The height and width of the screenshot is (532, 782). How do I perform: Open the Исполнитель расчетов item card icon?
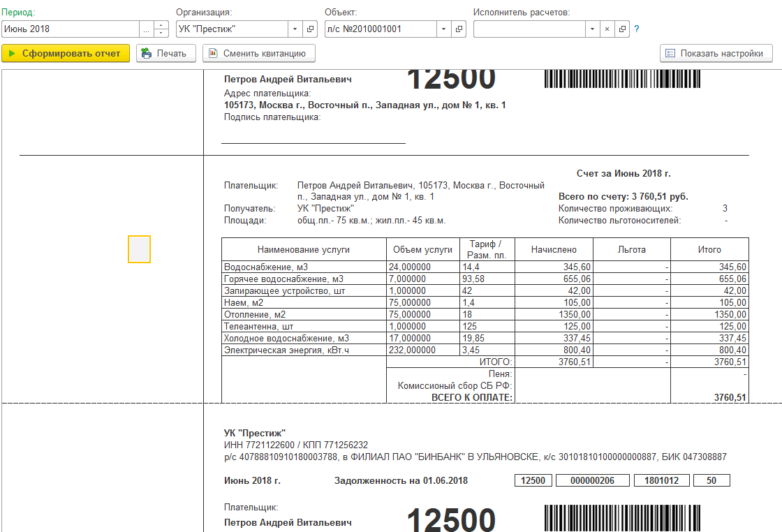click(x=622, y=29)
